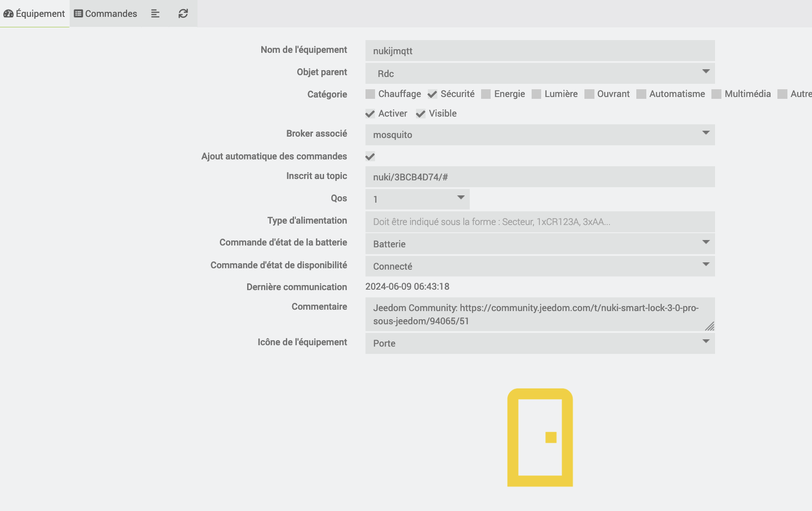Check the Ouvrant category checkbox
Image resolution: width=812 pixels, height=511 pixels.
[x=589, y=94]
